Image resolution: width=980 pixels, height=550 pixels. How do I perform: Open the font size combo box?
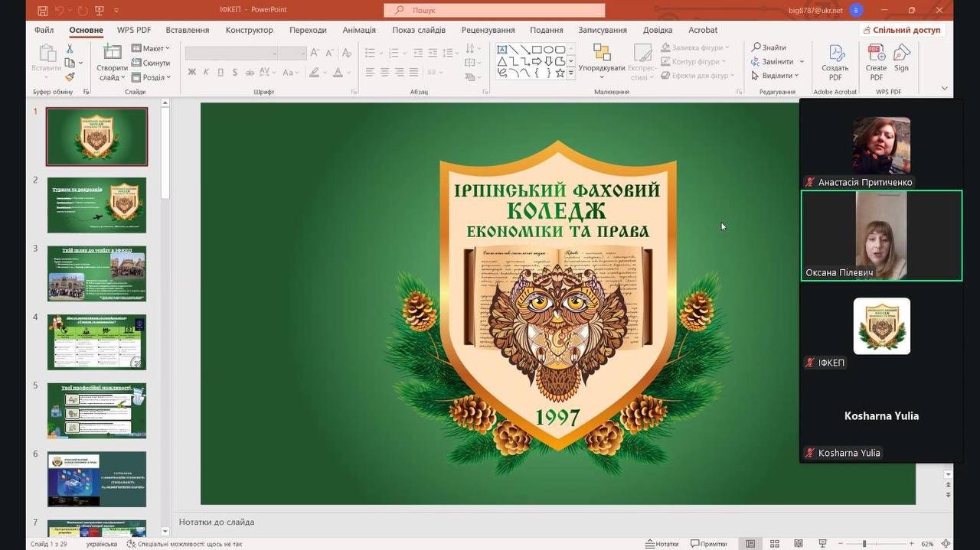[292, 53]
